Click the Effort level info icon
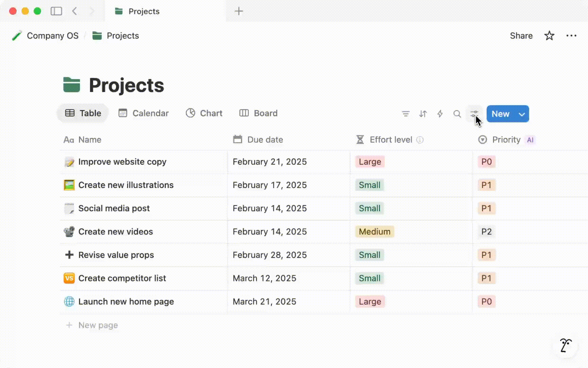The width and height of the screenshot is (588, 368). [420, 140]
